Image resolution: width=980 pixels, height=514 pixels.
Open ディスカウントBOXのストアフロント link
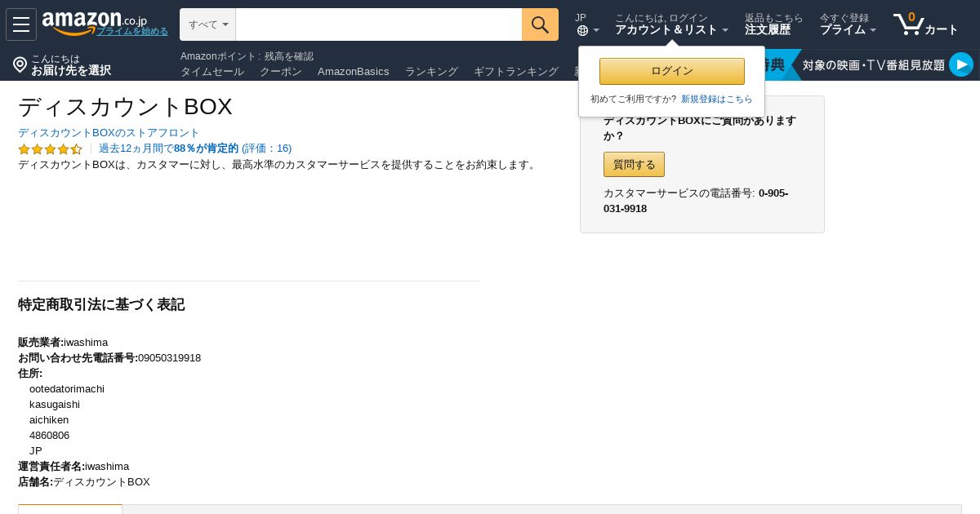tap(109, 133)
